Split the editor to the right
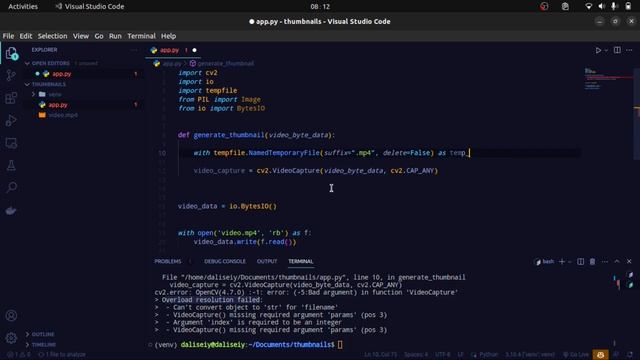This screenshot has width=640, height=360. 617,50
